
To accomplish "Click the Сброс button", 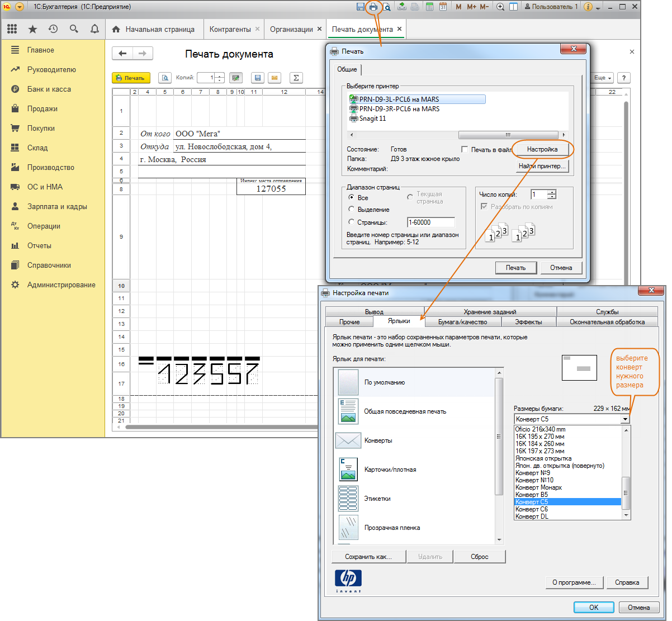I will [479, 556].
